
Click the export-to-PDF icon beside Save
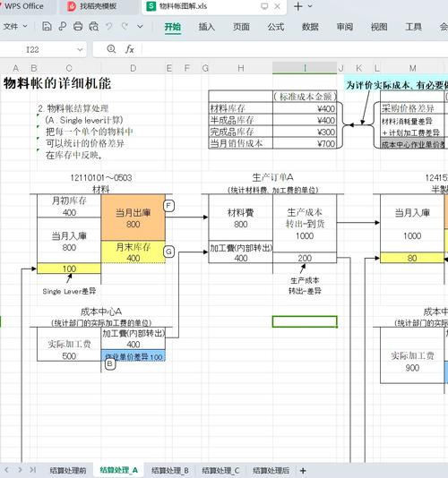pos(62,27)
